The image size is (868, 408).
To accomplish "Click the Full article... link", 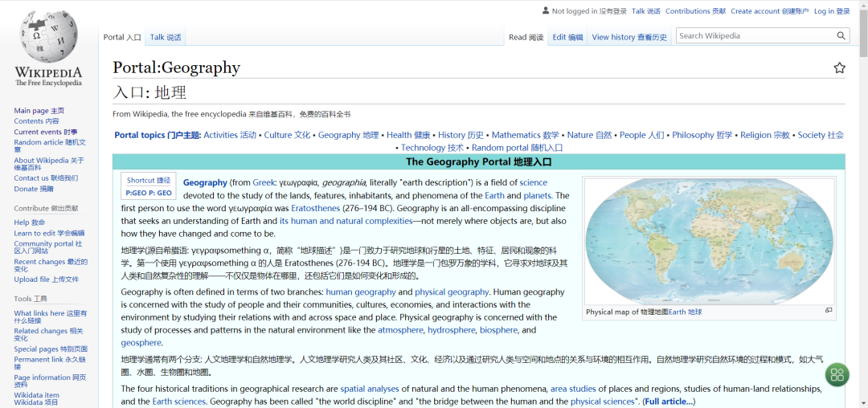I will click(669, 402).
